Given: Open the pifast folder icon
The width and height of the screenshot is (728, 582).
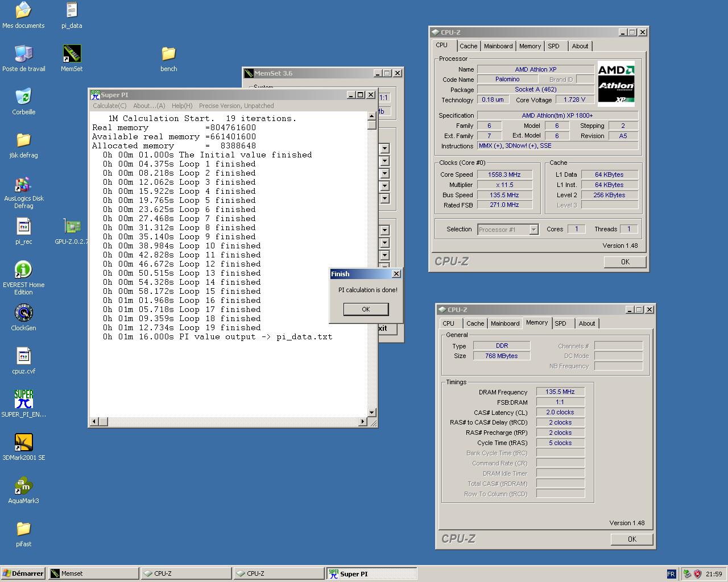Looking at the screenshot, I should coord(23,529).
